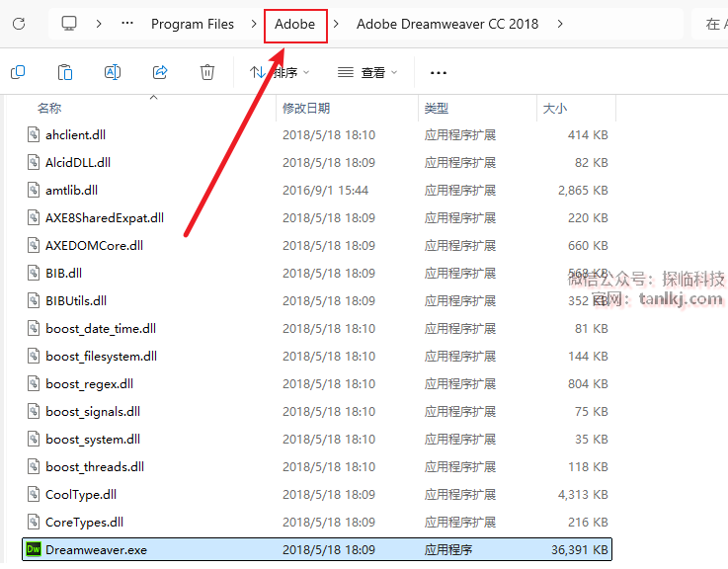The width and height of the screenshot is (728, 569).
Task: Click the search box at top right
Action: pos(713,24)
